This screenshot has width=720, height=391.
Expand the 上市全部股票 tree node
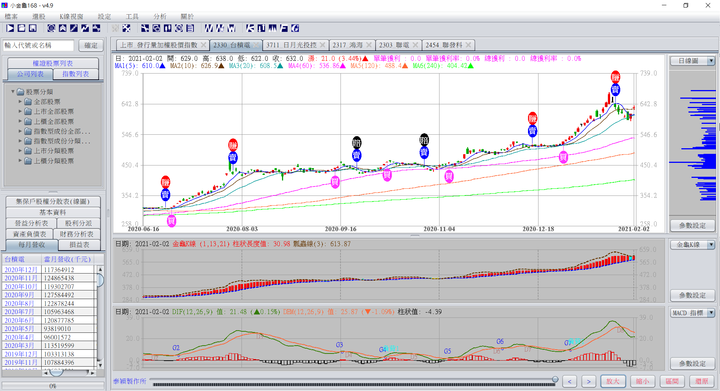20,112
